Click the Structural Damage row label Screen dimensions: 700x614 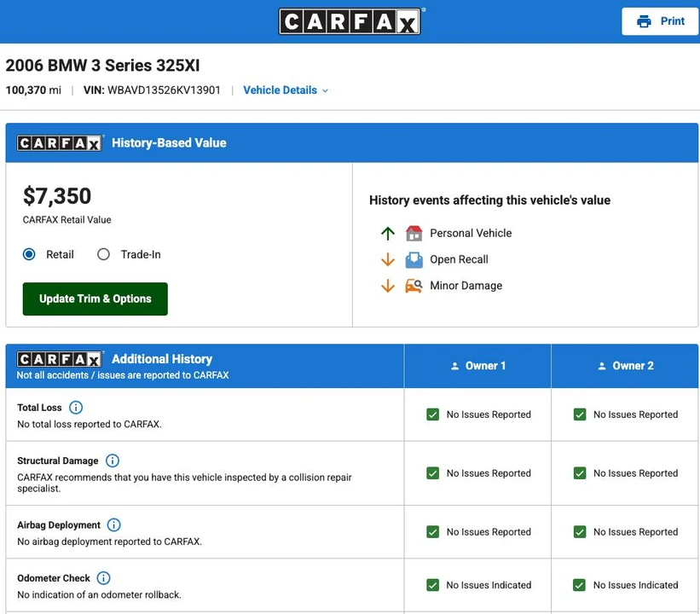pos(58,460)
